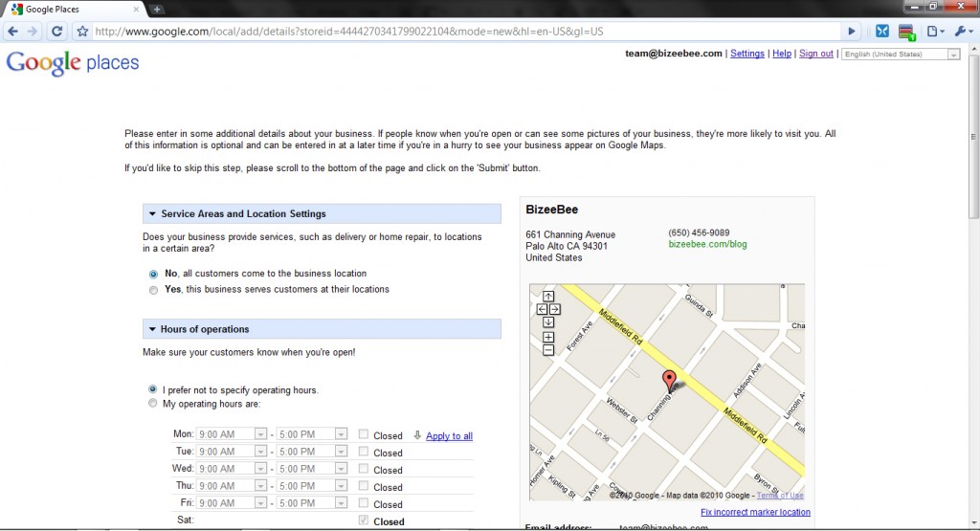Click the red map marker pin
The image size is (980, 531).
[x=669, y=381]
